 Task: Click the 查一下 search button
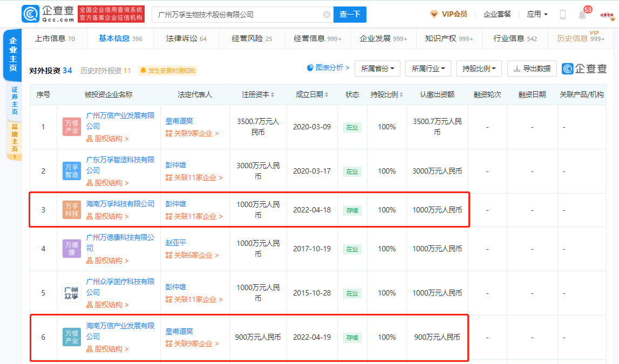350,15
